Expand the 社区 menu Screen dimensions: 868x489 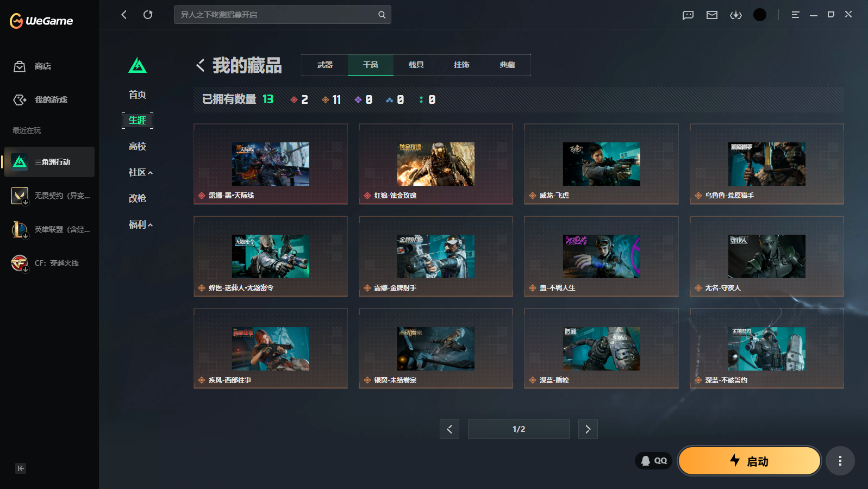point(140,172)
